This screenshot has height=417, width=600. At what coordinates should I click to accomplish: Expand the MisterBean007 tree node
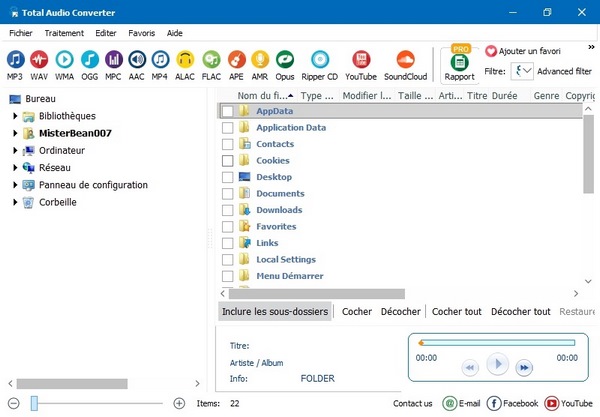coord(15,133)
